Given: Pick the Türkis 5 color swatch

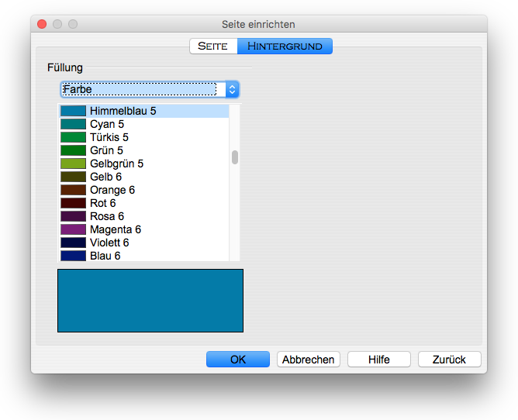Looking at the screenshot, I should click(x=74, y=137).
